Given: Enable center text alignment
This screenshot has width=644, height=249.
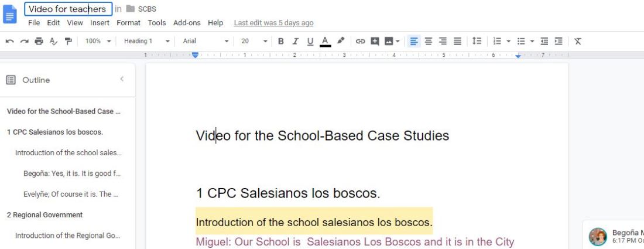Looking at the screenshot, I should 429,41.
